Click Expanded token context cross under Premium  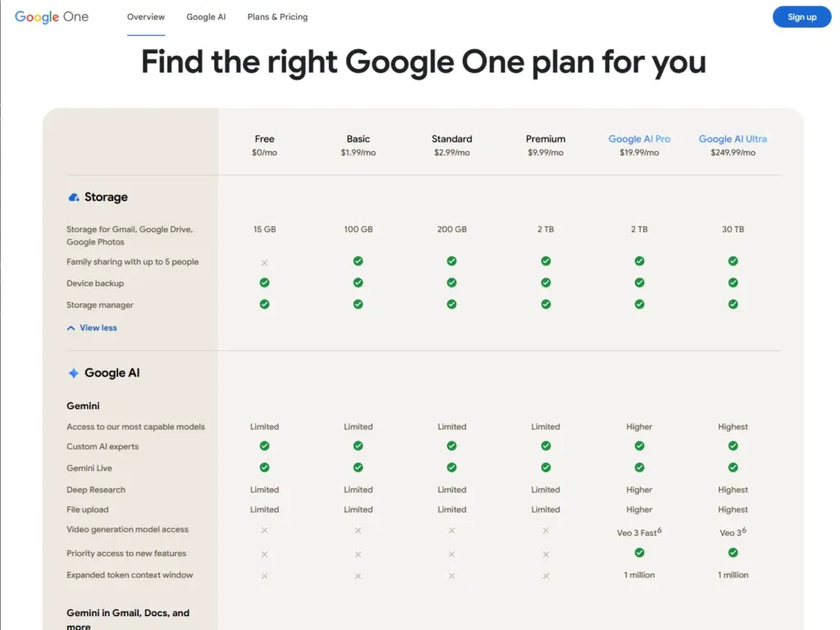click(x=546, y=576)
